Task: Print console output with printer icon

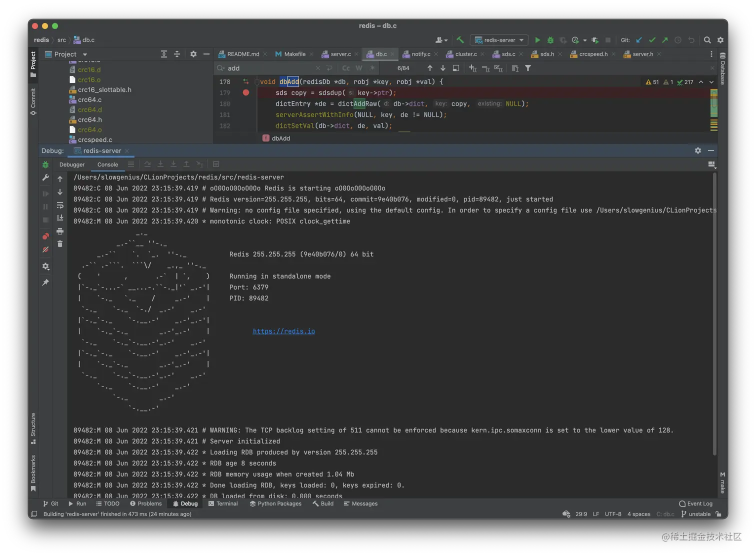Action: [x=60, y=231]
